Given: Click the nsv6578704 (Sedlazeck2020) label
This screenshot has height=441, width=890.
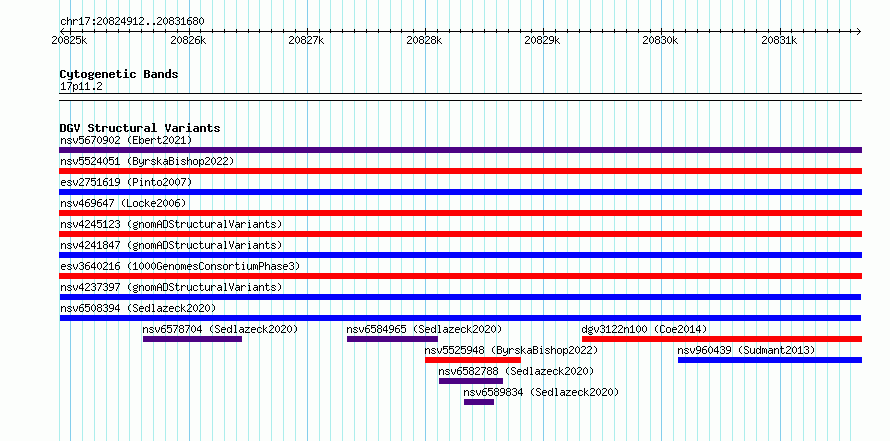Looking at the screenshot, I should tap(220, 329).
